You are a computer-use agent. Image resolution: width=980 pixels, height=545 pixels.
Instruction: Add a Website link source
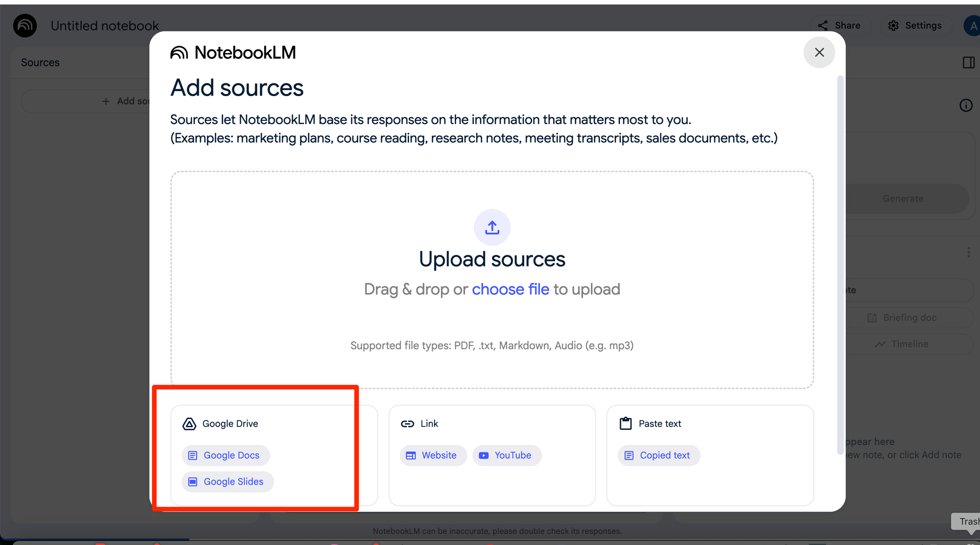point(433,455)
